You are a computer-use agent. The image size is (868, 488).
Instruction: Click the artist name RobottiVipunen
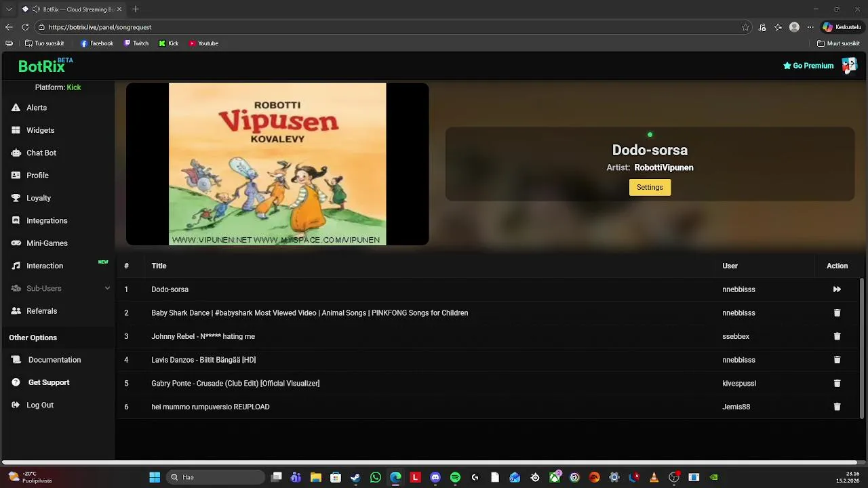(664, 167)
